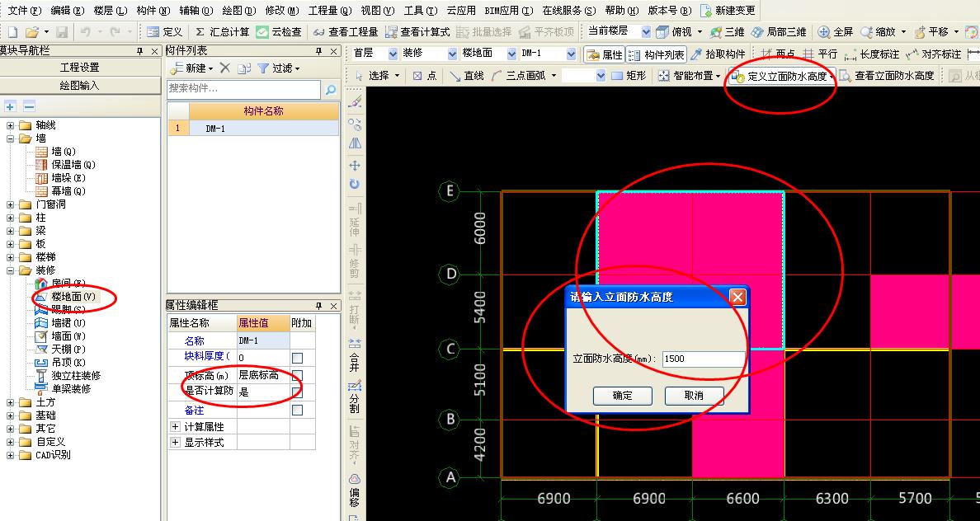Viewport: 980px width, 521px height.
Task: Select 保温墙(Q) in the navigation tree
Action: click(65, 165)
